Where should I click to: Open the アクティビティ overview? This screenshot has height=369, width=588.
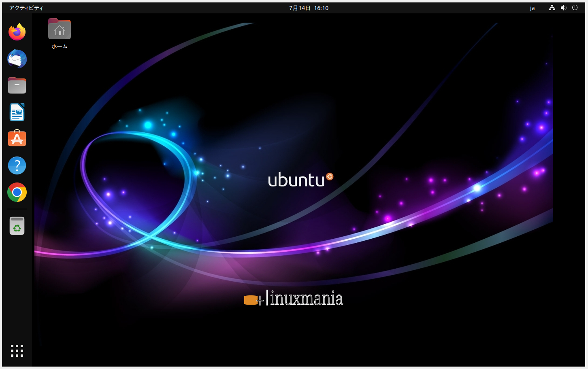click(26, 8)
